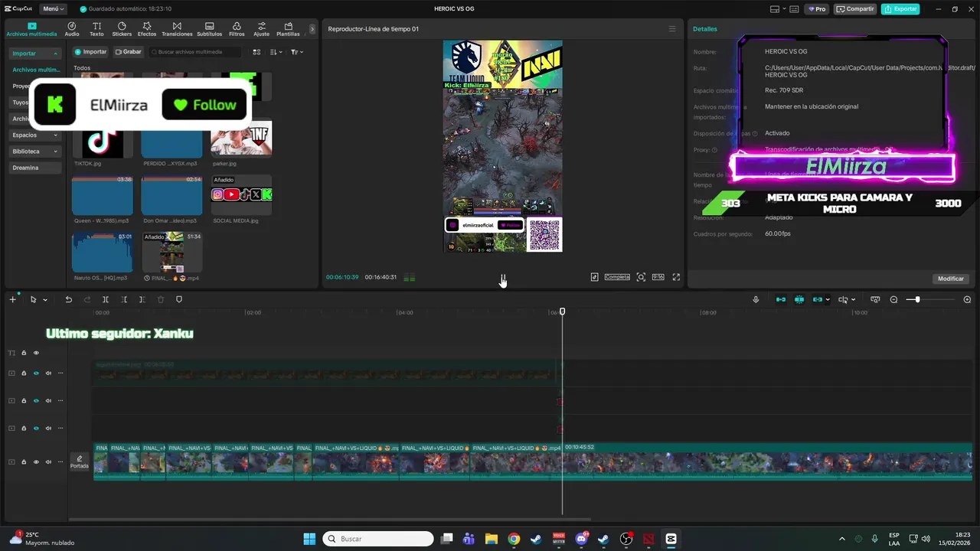Select the parker.jpg thumbnail
The height and width of the screenshot is (551, 980).
pos(241,140)
